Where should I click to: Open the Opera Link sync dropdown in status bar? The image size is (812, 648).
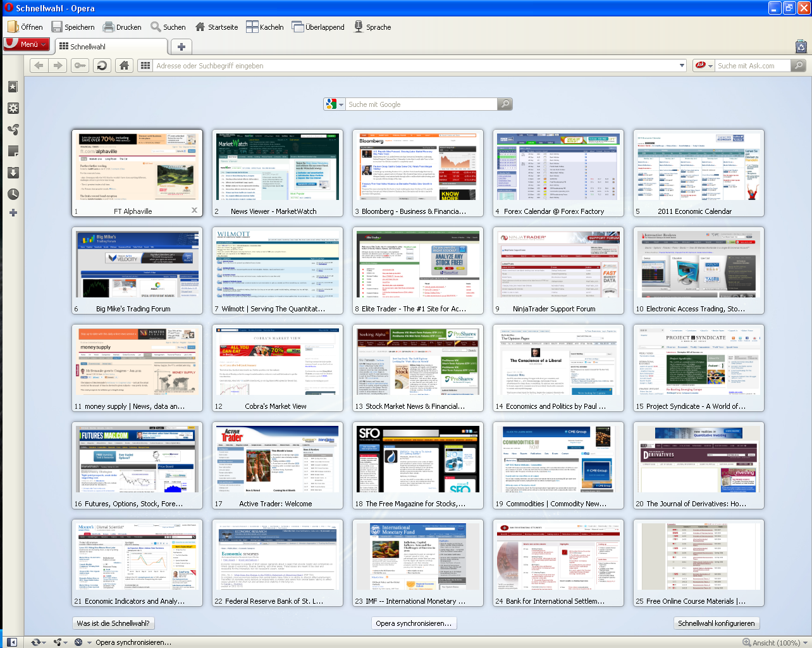click(x=38, y=642)
